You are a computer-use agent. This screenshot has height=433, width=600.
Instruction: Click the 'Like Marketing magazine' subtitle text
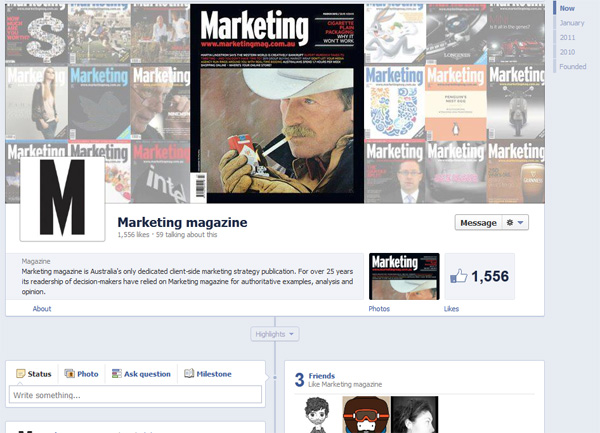pyautogui.click(x=345, y=384)
